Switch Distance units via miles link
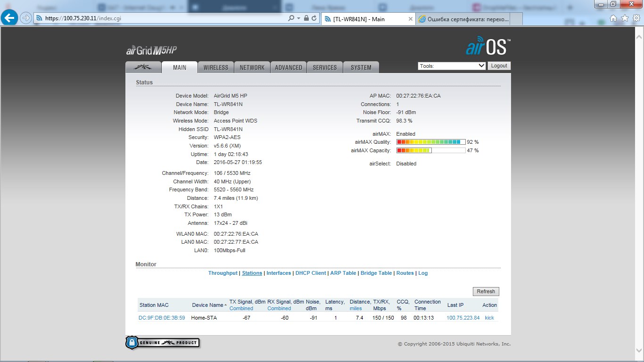This screenshot has height=362, width=644. pos(355,308)
